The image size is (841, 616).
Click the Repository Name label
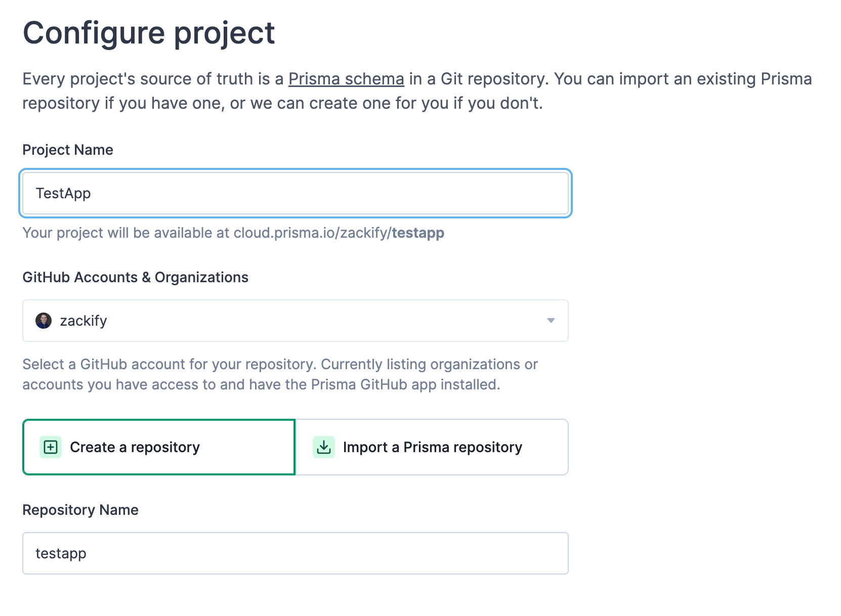pyautogui.click(x=80, y=510)
